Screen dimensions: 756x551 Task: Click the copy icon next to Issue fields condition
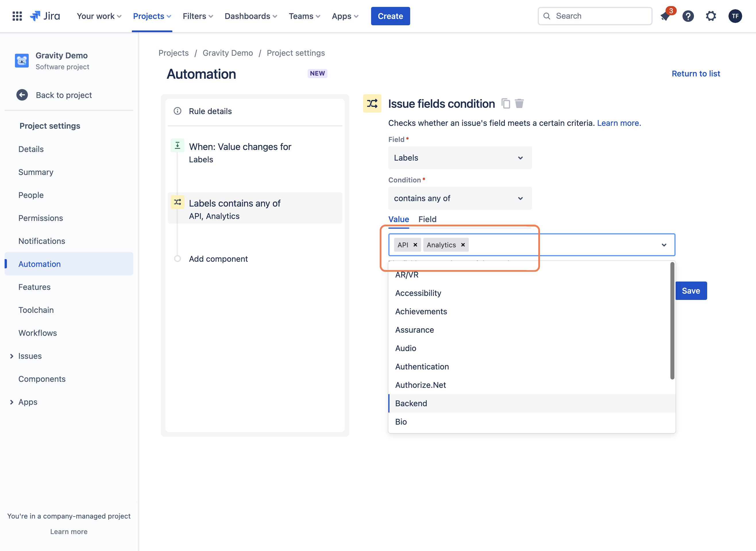point(506,104)
